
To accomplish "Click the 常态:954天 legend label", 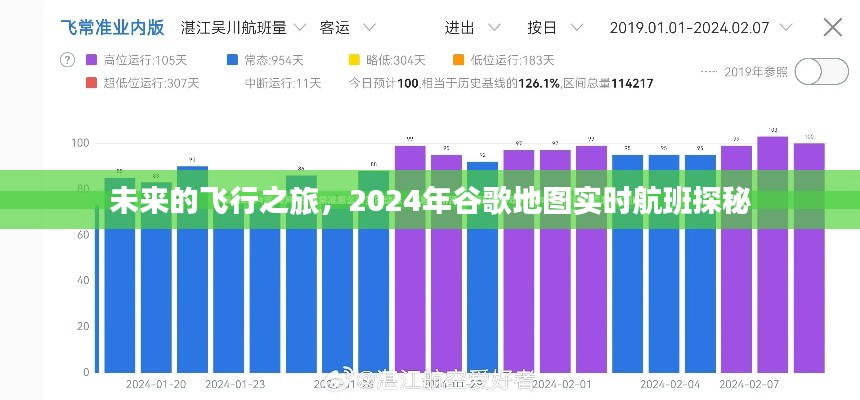I will (274, 60).
